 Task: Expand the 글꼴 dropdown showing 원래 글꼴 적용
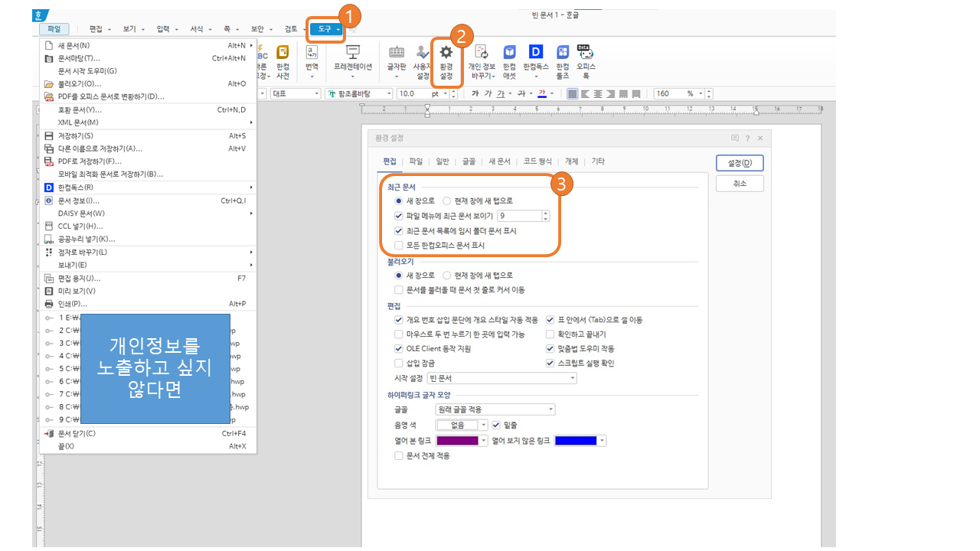[x=494, y=409]
